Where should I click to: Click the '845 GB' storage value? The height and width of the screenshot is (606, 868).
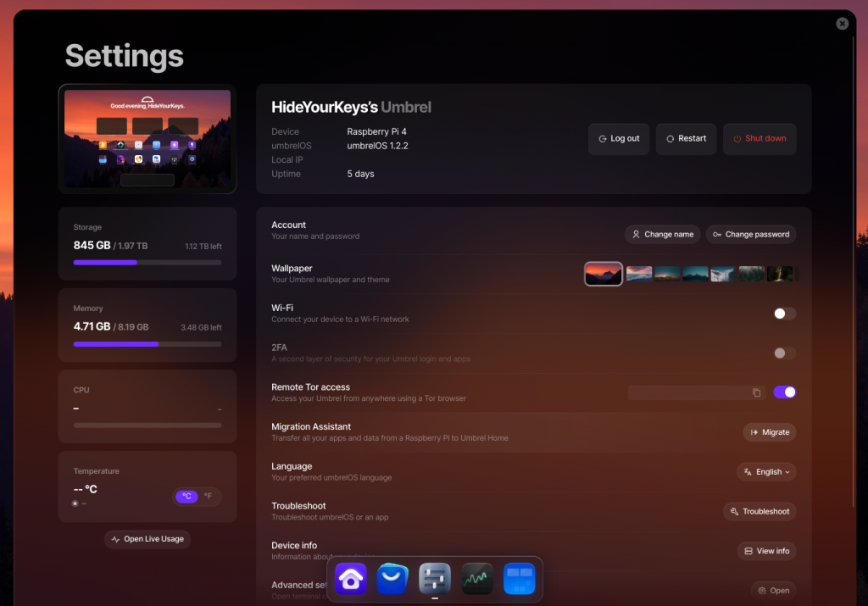pyautogui.click(x=92, y=245)
